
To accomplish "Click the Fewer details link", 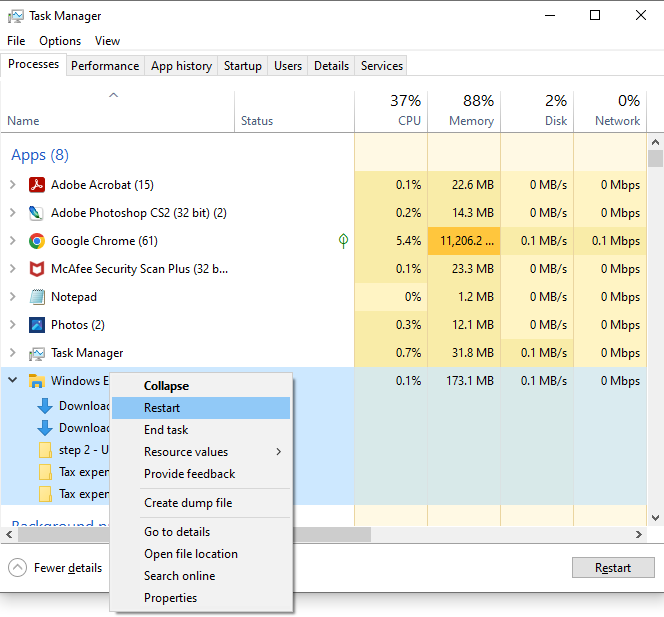I will (x=68, y=568).
